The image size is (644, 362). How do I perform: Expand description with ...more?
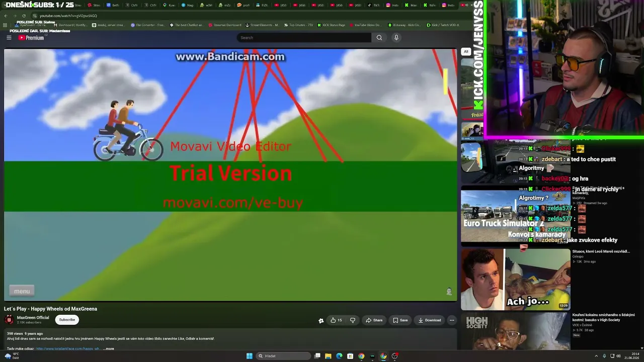[109, 348]
